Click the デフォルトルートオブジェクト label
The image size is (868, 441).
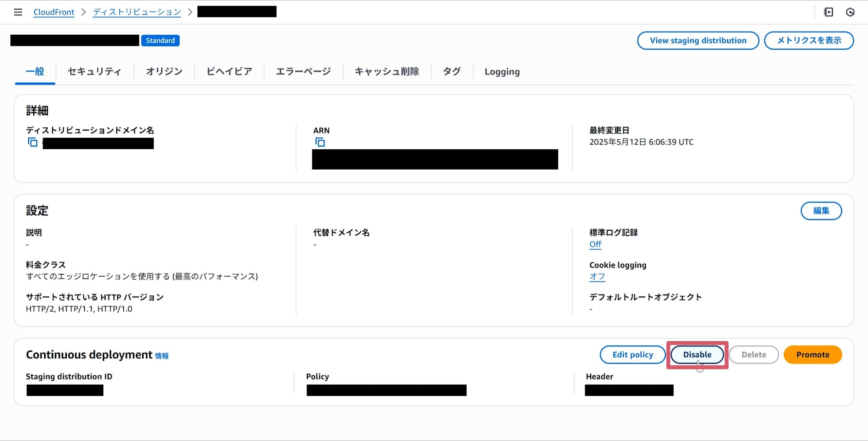tap(645, 297)
